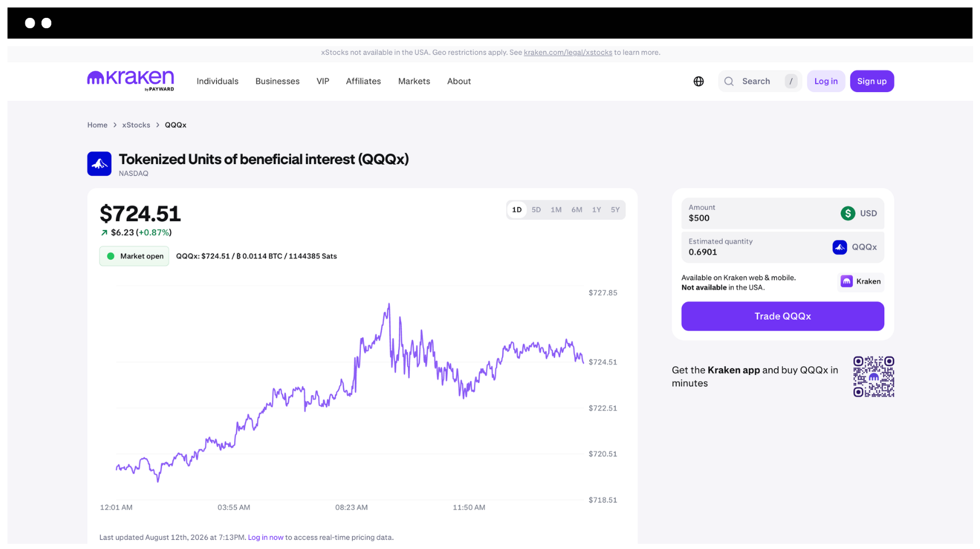Switch chart to 1M range
The width and height of the screenshot is (980, 549).
pos(556,210)
